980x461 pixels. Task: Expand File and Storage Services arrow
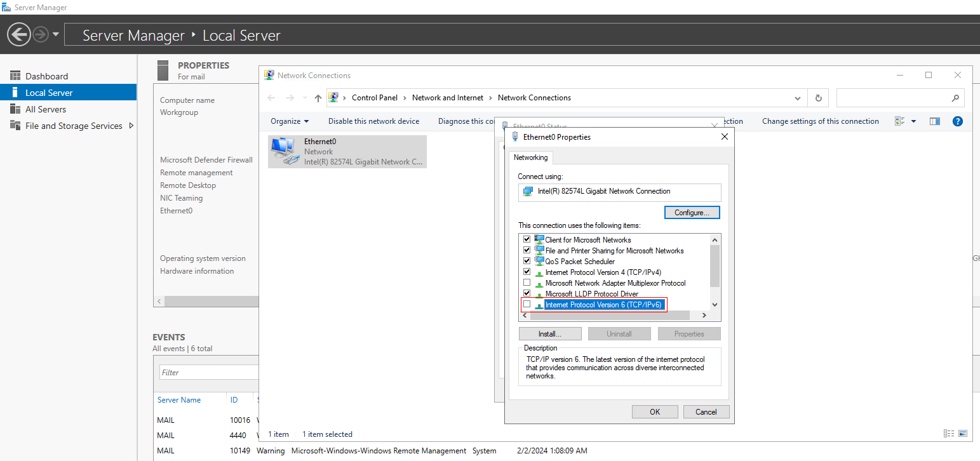tap(131, 126)
